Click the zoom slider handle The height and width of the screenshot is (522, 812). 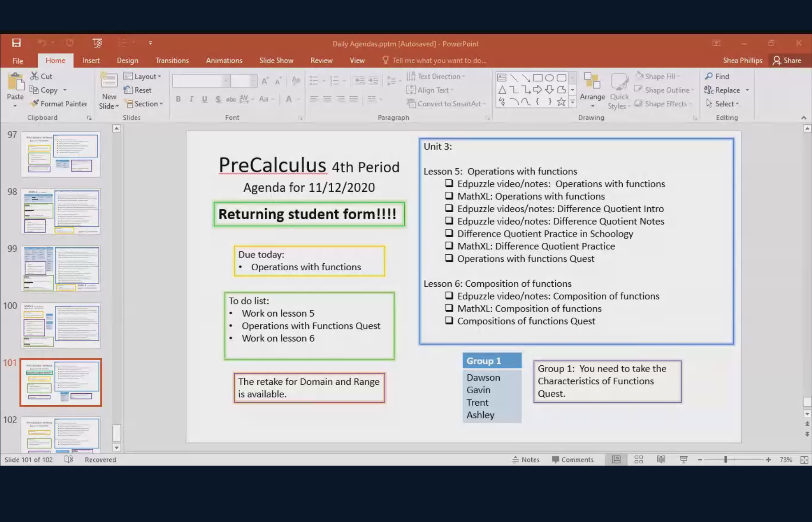point(725,460)
